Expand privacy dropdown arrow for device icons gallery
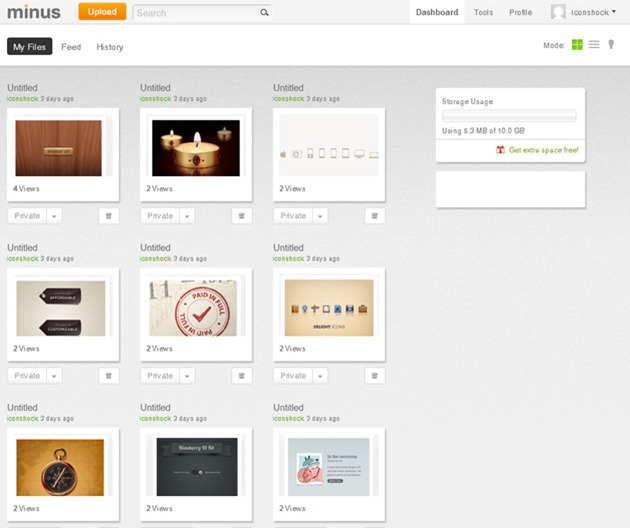The height and width of the screenshot is (528, 630). click(320, 216)
